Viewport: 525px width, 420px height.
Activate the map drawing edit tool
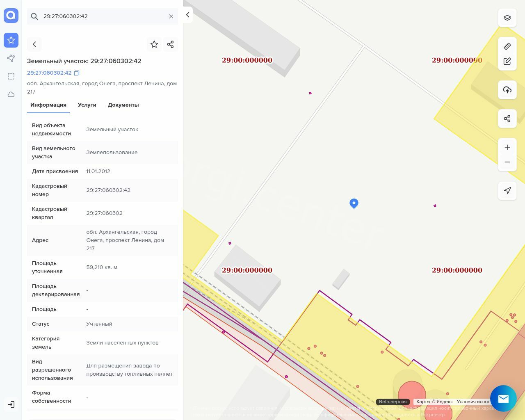[507, 61]
